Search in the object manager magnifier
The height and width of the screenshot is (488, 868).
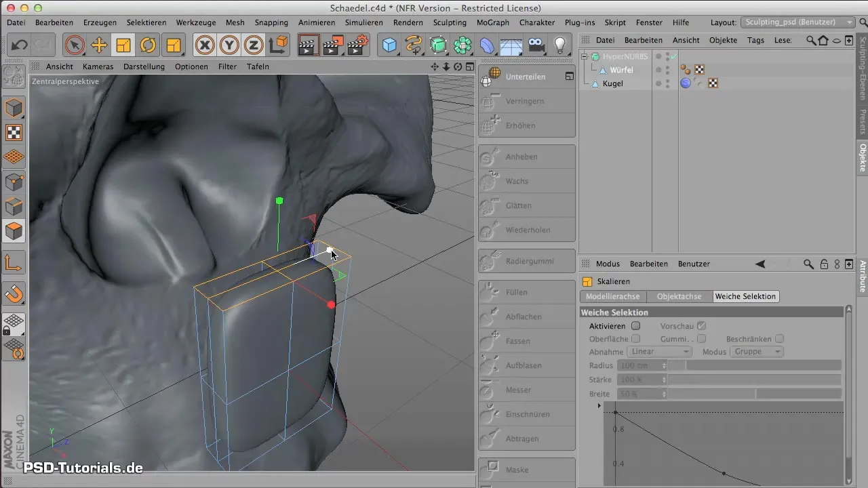(x=811, y=41)
